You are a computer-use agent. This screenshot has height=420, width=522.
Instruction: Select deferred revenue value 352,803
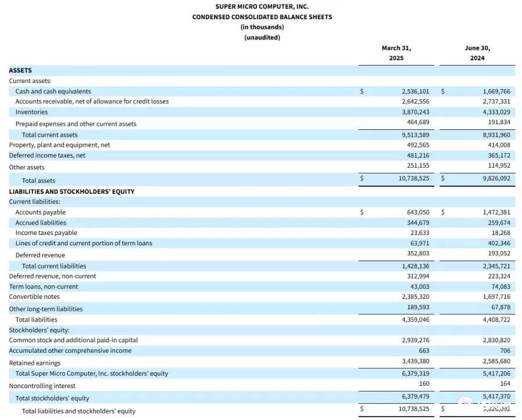pyautogui.click(x=418, y=253)
